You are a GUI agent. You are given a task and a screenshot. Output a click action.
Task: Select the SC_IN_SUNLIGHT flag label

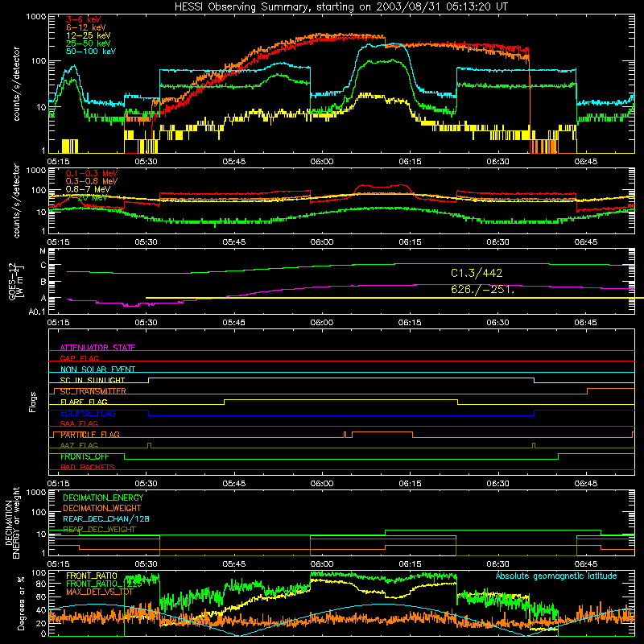[93, 380]
